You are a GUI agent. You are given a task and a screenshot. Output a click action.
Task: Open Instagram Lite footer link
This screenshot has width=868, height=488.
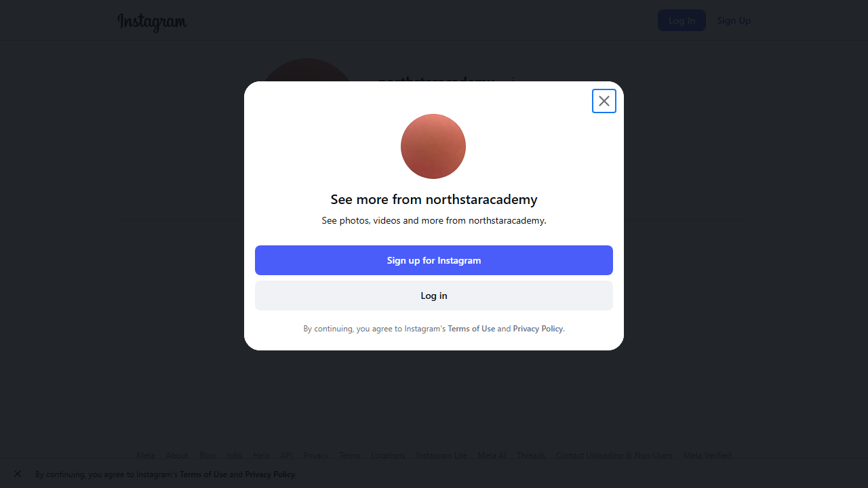[x=441, y=455]
